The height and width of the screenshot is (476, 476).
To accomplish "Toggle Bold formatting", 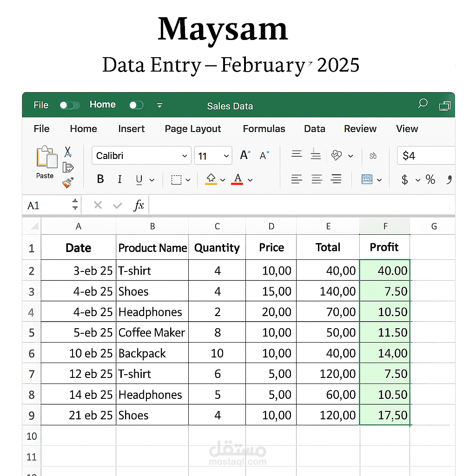I will click(x=100, y=179).
